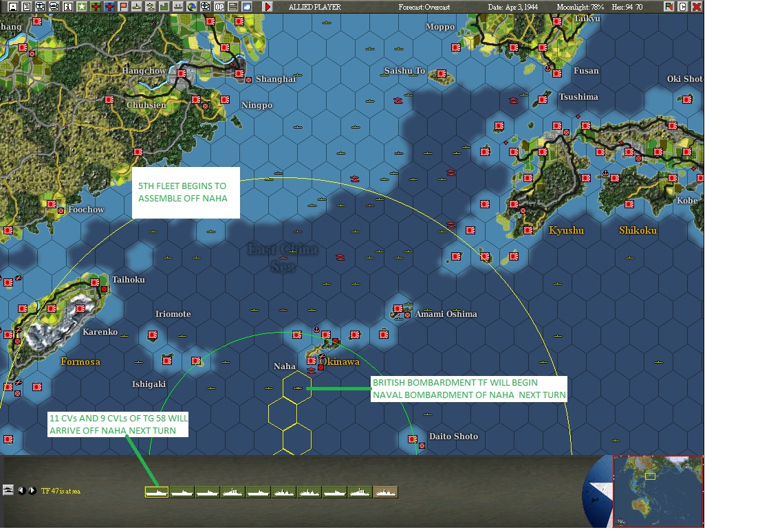Select the Hangchow base flag

182,74
